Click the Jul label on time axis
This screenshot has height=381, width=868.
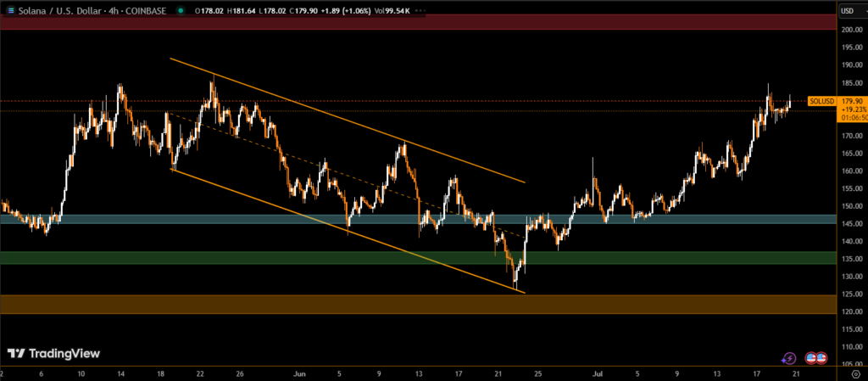tap(598, 373)
